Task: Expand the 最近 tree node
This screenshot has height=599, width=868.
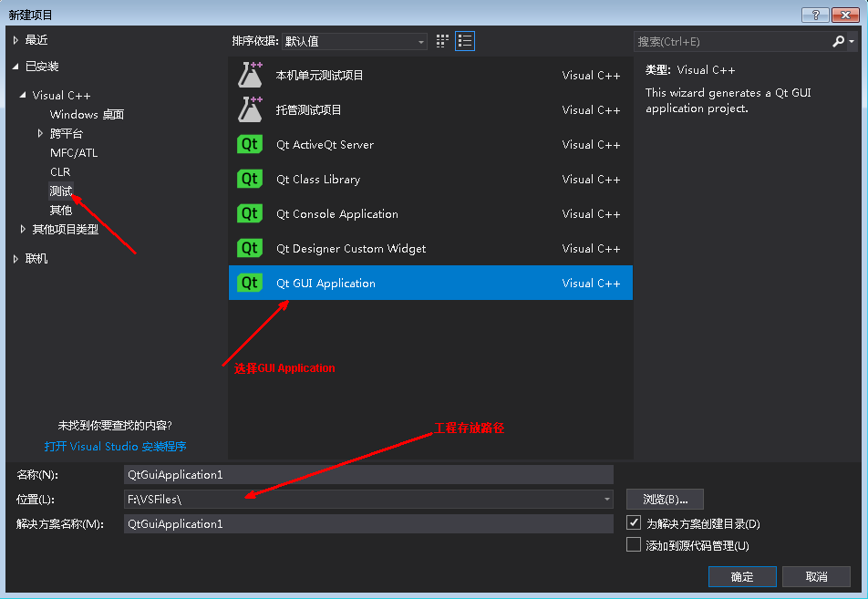Action: coord(15,40)
